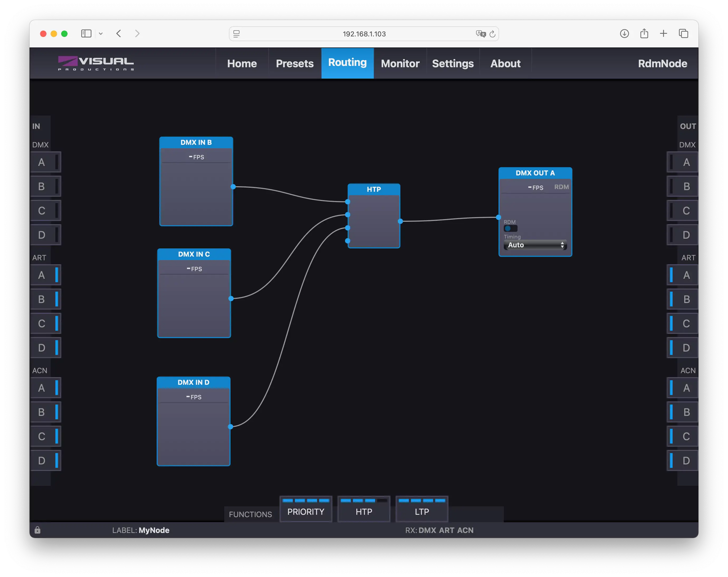Switch to the Monitor tab

click(400, 64)
